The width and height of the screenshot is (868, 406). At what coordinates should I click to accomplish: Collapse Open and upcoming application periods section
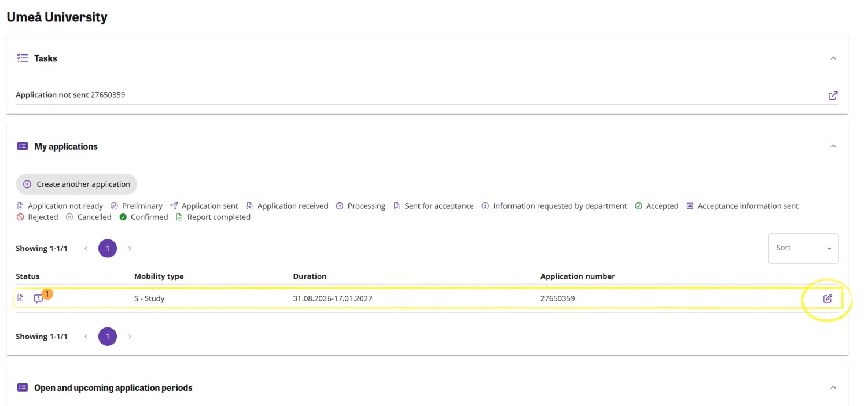[x=833, y=387]
